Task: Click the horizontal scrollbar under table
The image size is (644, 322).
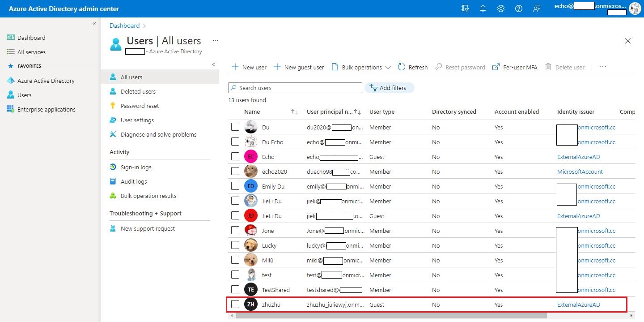Action: tap(391, 316)
